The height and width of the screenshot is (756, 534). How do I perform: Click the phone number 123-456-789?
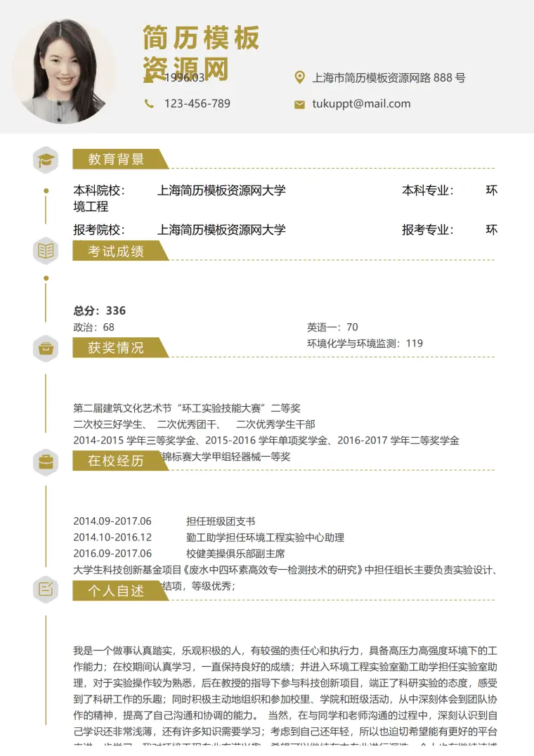click(197, 103)
